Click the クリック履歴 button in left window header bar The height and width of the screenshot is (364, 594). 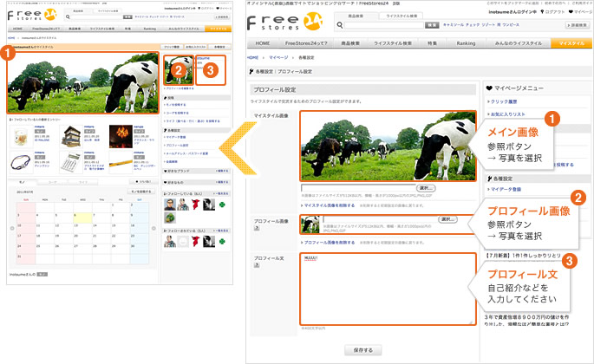(x=172, y=47)
